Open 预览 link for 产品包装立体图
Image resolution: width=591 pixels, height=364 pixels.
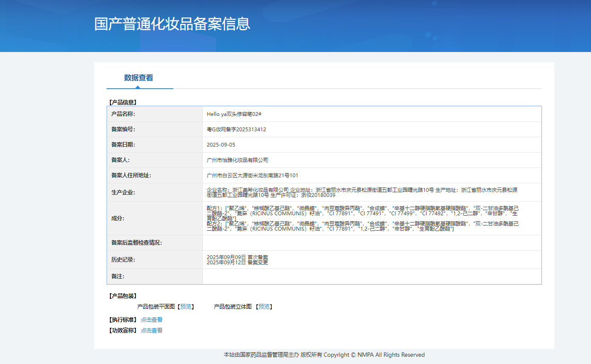pos(264,306)
